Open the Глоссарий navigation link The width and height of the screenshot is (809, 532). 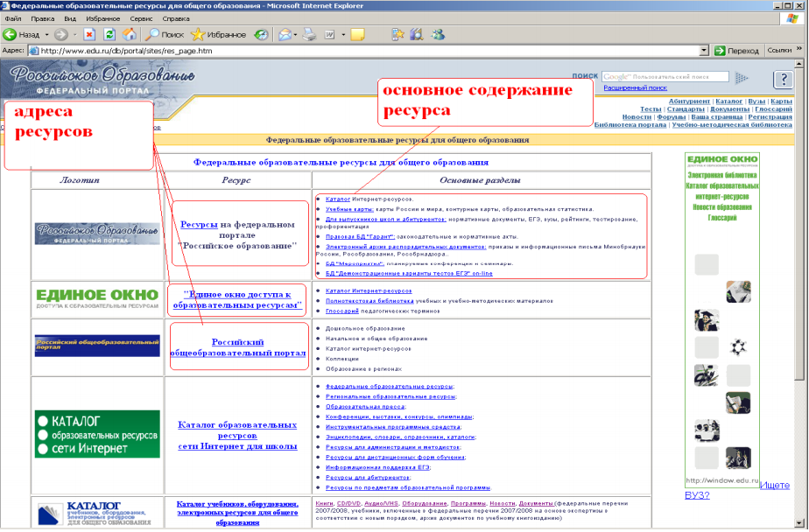(773, 108)
